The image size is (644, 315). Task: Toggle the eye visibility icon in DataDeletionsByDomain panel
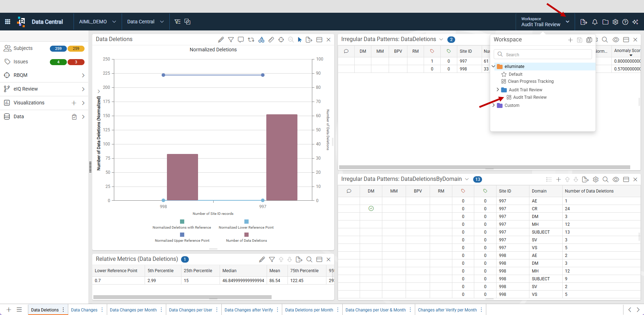point(616,179)
